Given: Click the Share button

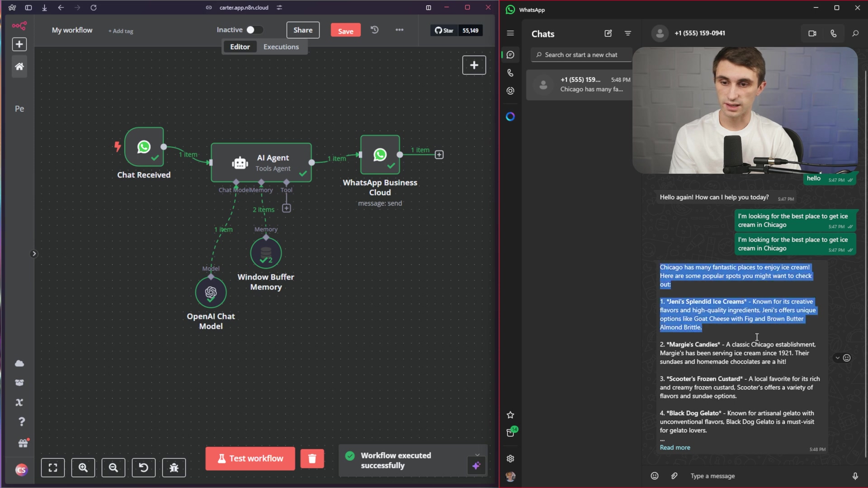Looking at the screenshot, I should (x=303, y=30).
